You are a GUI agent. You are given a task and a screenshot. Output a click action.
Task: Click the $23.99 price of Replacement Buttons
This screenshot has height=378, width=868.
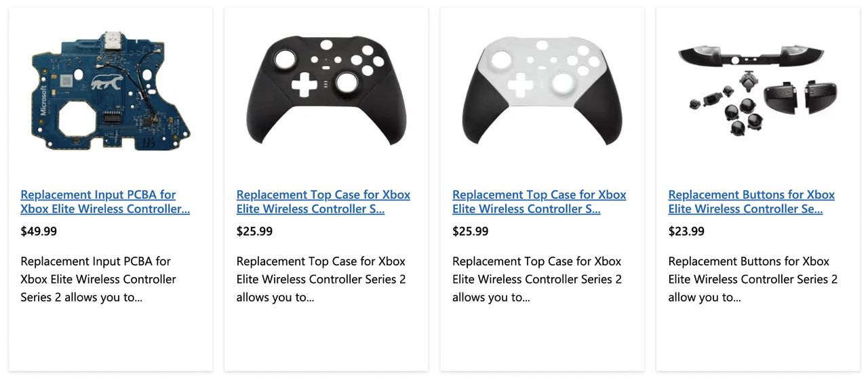pos(686,232)
